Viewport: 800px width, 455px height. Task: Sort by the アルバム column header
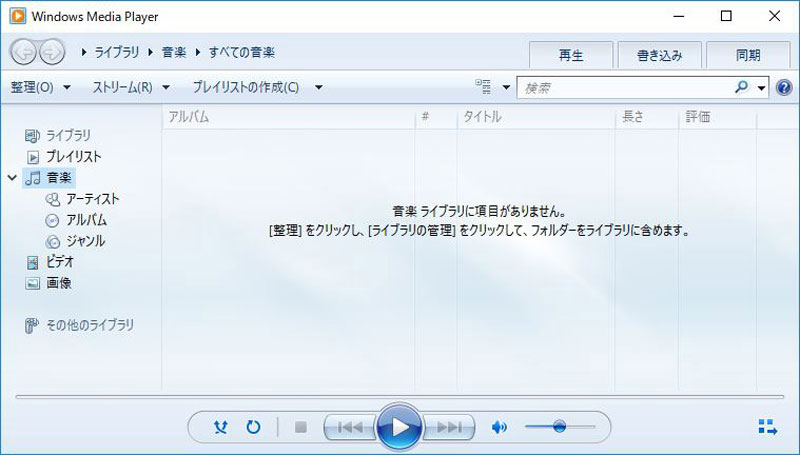tap(289, 117)
